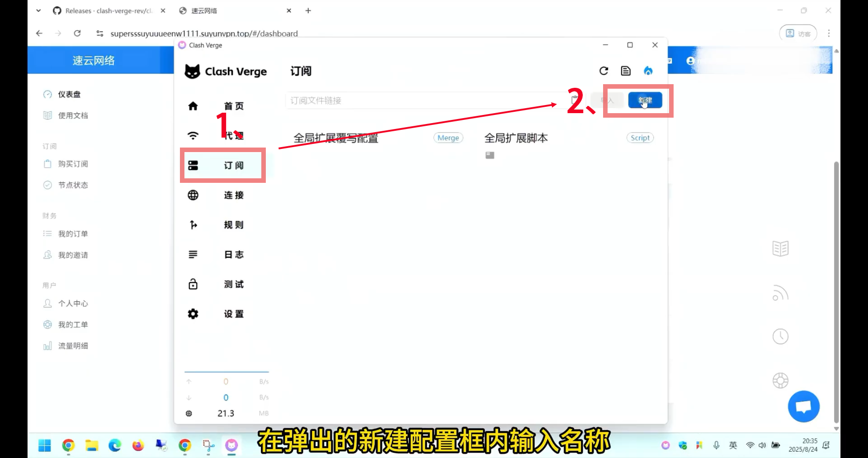868x458 pixels.
Task: Open the Merge global override config
Action: click(x=448, y=138)
